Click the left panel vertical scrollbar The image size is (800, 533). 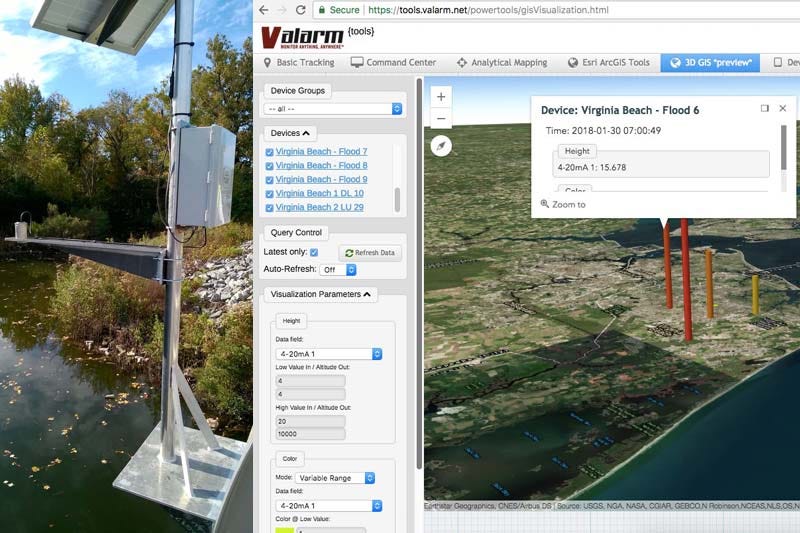coord(419,273)
